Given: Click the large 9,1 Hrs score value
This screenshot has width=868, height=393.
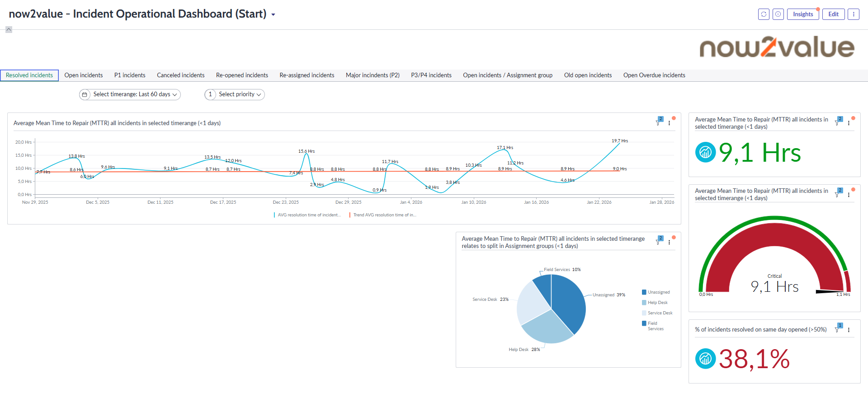Looking at the screenshot, I should (x=759, y=153).
